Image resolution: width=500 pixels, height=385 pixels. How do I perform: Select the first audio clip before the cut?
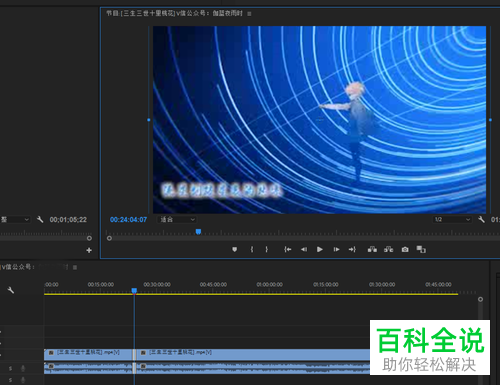tap(88, 368)
